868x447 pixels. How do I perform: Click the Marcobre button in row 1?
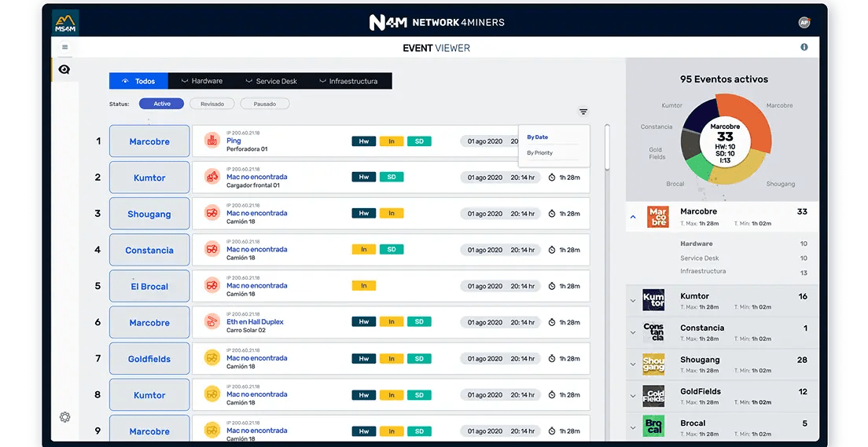[149, 141]
